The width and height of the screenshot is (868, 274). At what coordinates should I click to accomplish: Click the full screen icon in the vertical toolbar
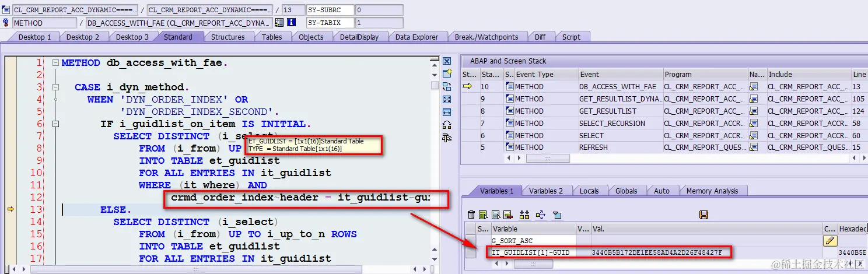click(x=447, y=99)
